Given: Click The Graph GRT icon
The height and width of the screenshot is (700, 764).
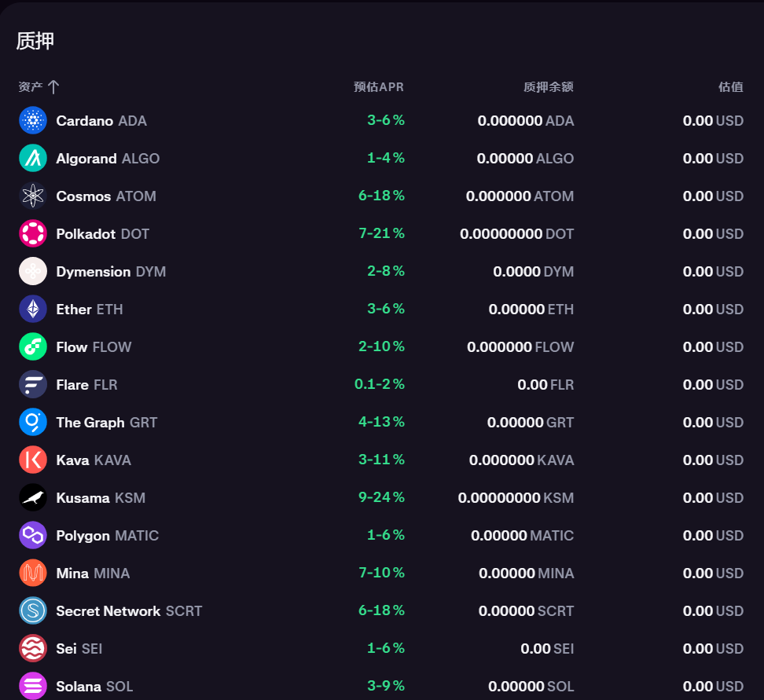Looking at the screenshot, I should coord(33,422).
